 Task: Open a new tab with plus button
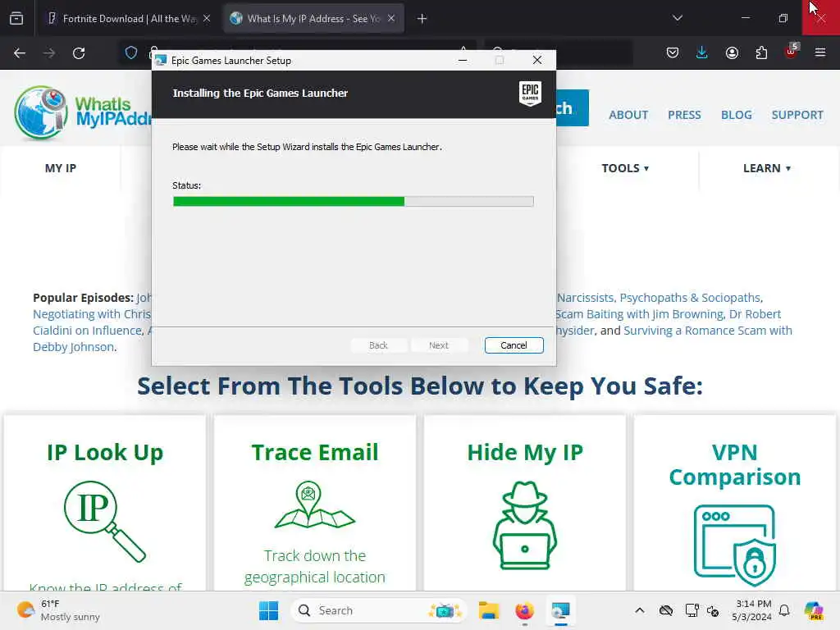422,19
